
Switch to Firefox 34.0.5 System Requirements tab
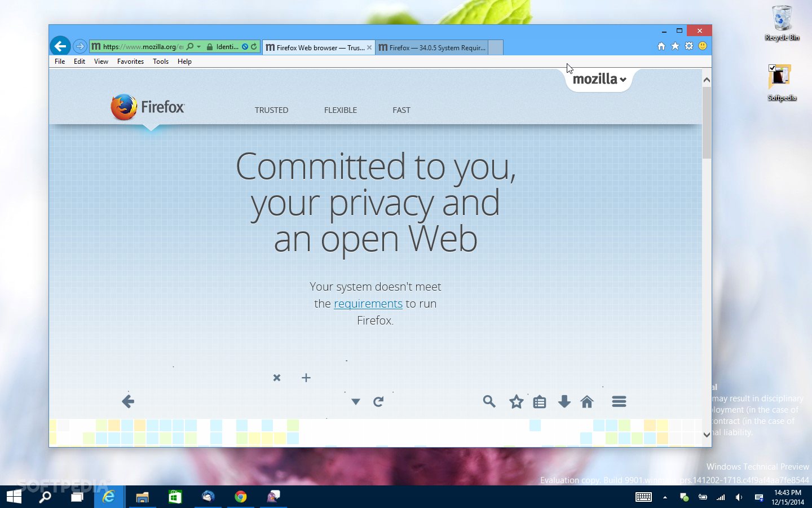431,47
